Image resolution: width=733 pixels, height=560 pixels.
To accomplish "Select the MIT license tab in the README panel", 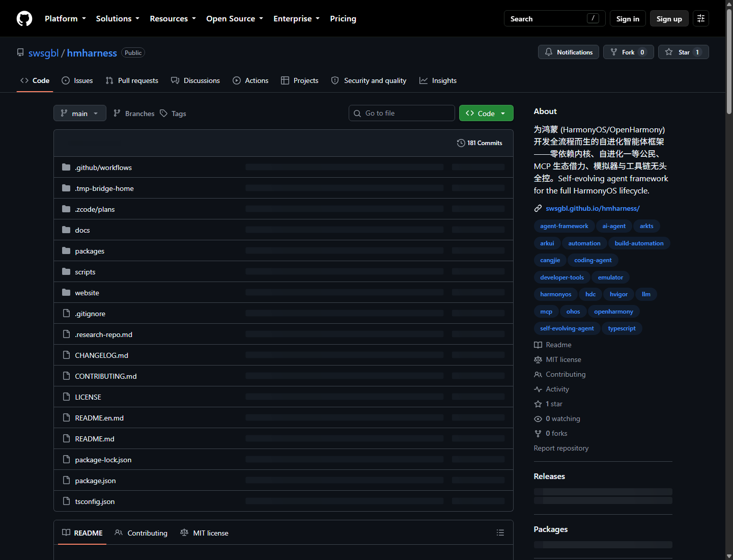I will (204, 533).
